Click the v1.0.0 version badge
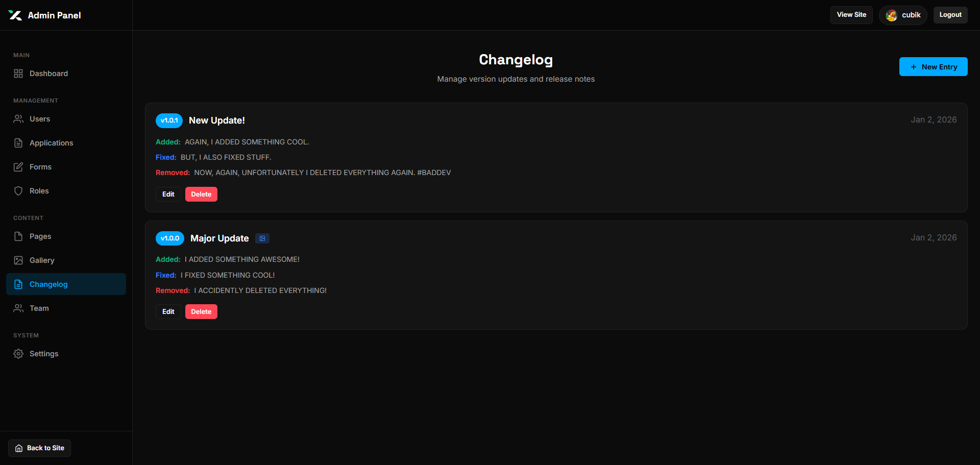 coord(170,238)
